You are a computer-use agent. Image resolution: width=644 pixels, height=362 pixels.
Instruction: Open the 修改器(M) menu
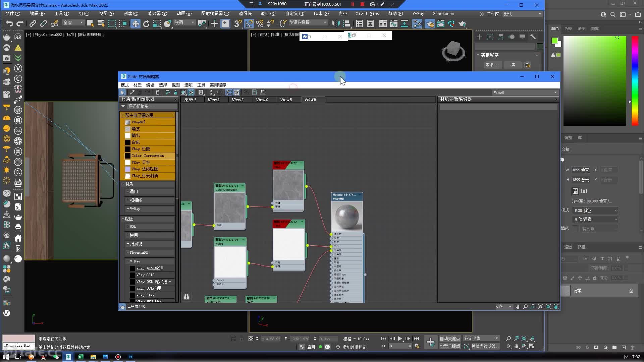tap(157, 14)
